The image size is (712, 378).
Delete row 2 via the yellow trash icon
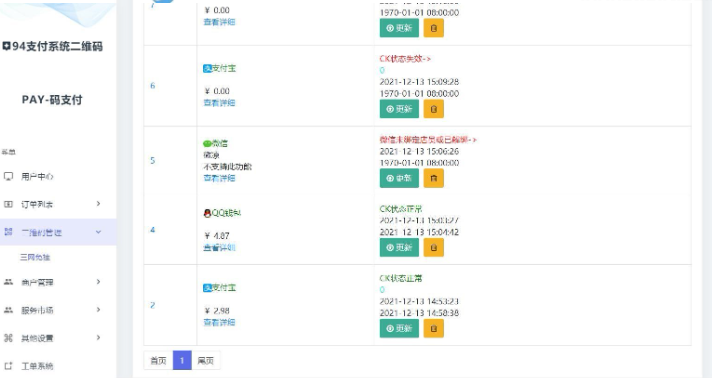pos(434,328)
